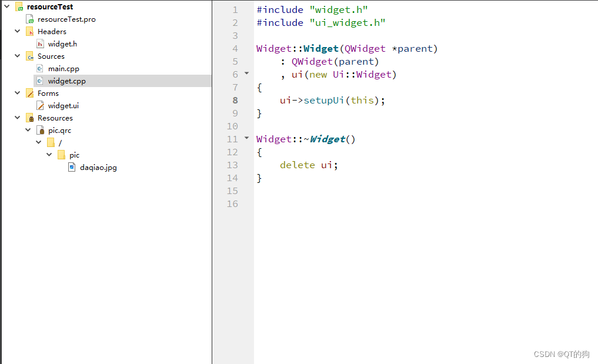The image size is (598, 364).
Task: Click the Headers folder icon
Action: 30,31
